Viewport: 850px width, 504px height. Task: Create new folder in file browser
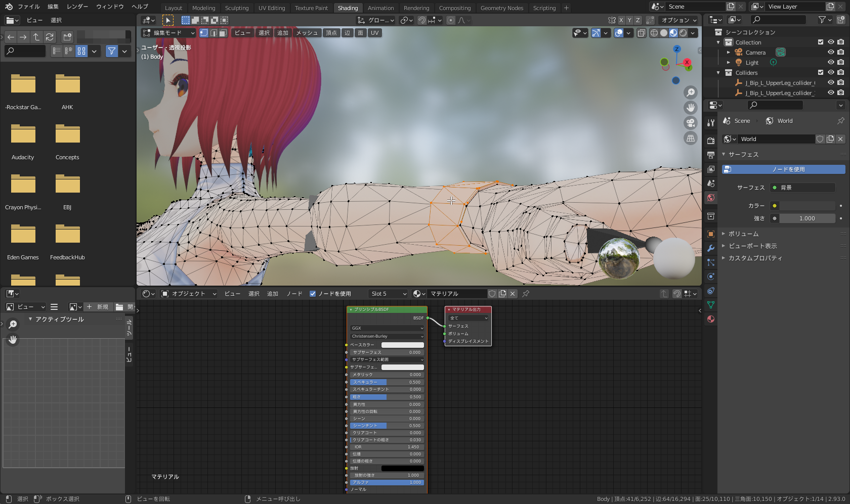(x=67, y=37)
